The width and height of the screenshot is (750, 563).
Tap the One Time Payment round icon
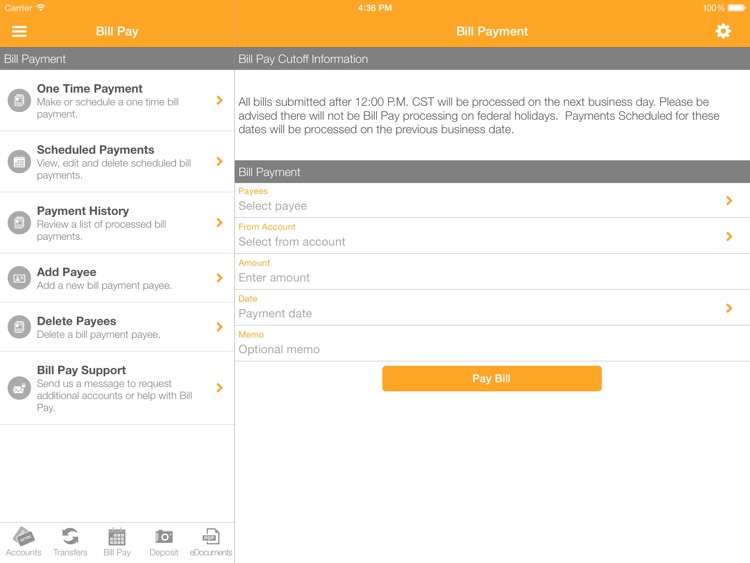tap(19, 100)
